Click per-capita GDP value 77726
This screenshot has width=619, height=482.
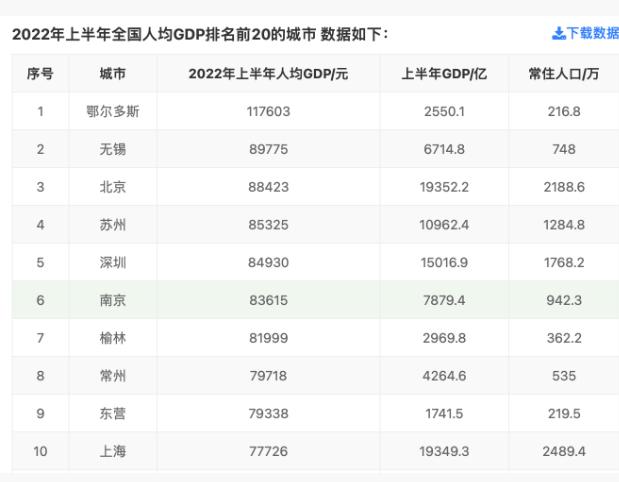[268, 451]
